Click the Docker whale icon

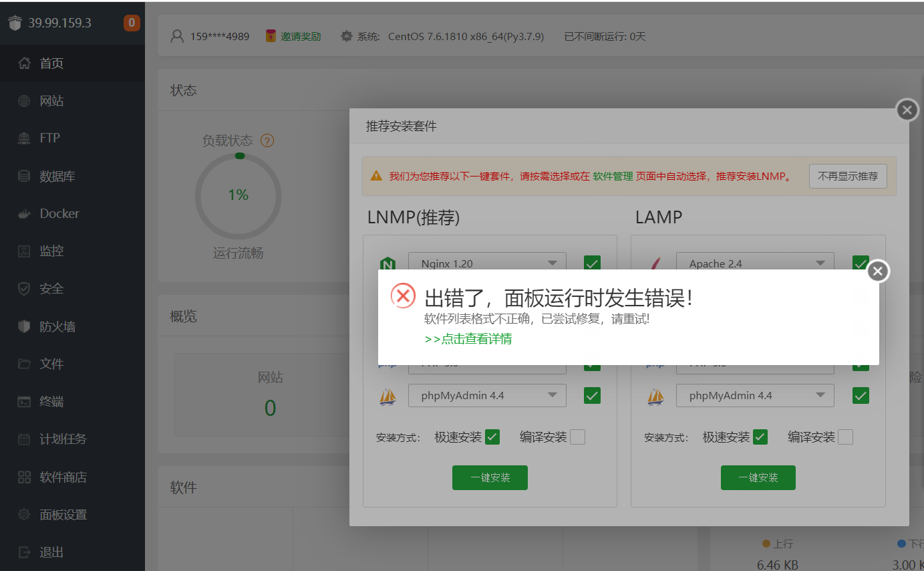coord(24,214)
